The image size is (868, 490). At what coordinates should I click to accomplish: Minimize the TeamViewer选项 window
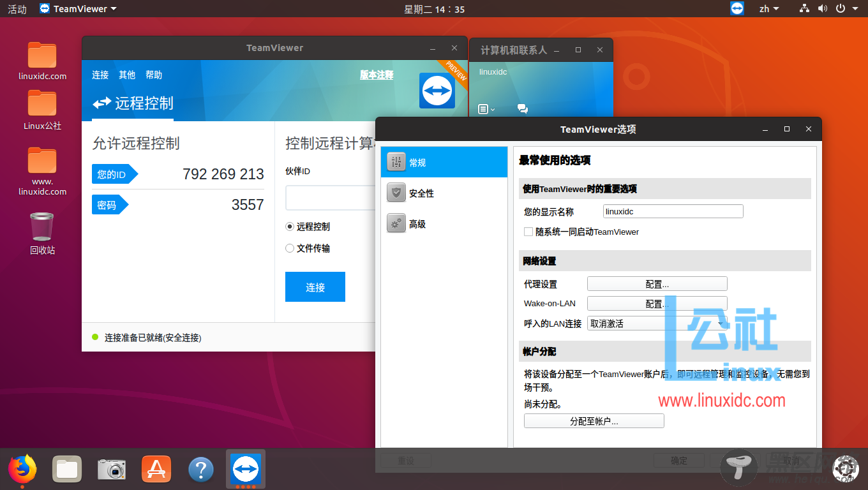[765, 129]
